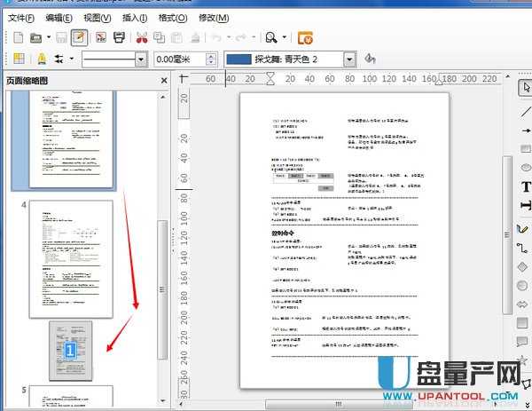
Task: Close the 页面缩略图 panel
Action: coord(163,81)
